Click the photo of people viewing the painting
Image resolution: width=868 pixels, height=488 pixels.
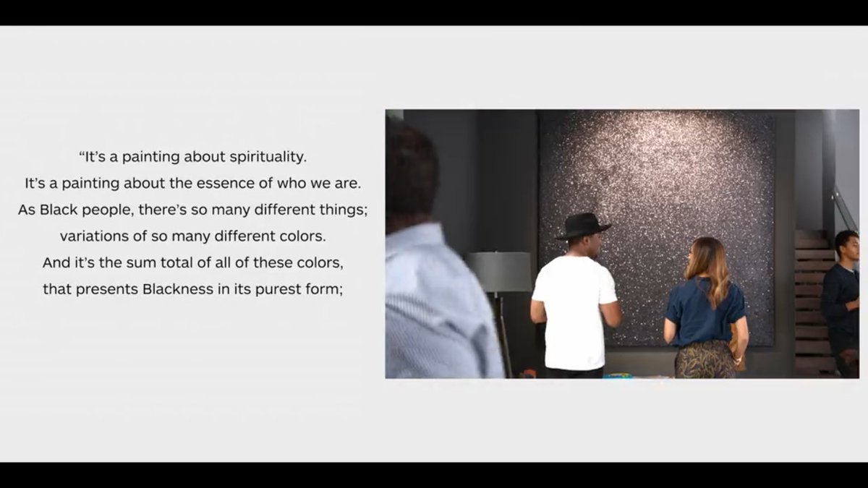[x=622, y=244]
